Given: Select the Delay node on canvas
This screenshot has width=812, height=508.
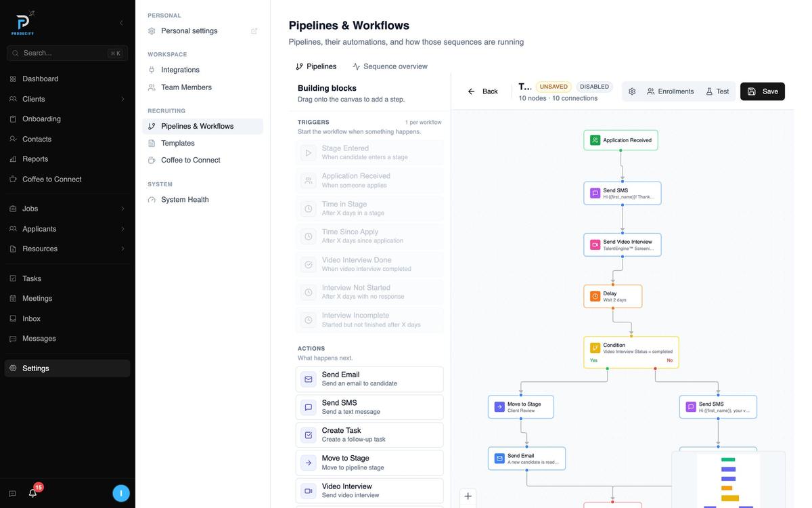Looking at the screenshot, I should pos(613,296).
